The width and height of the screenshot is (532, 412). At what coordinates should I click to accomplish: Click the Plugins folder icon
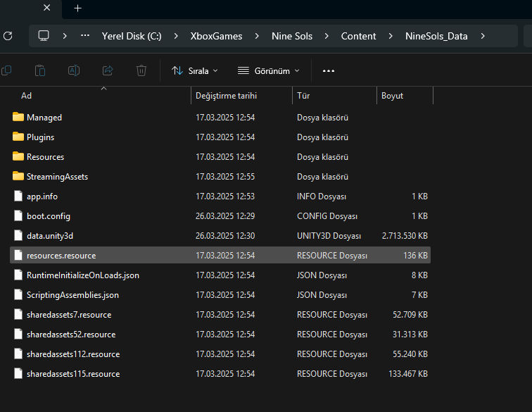tap(18, 137)
